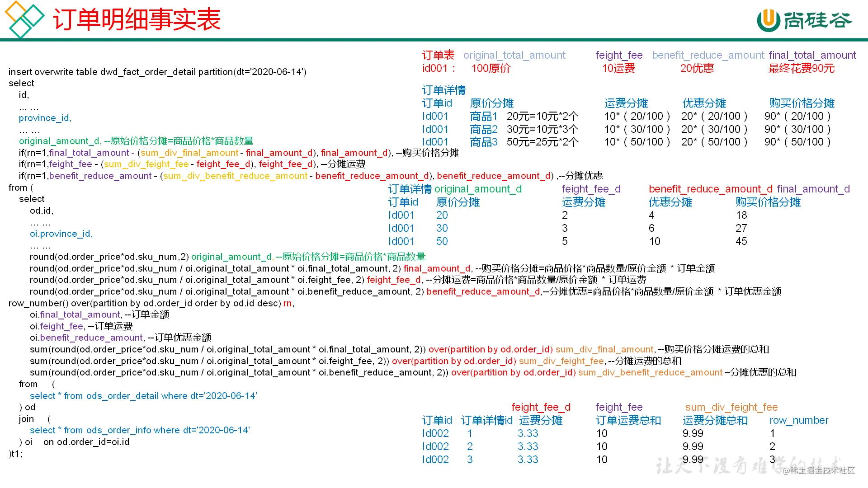Click the comment –分摊优惠的总和

[760, 372]
